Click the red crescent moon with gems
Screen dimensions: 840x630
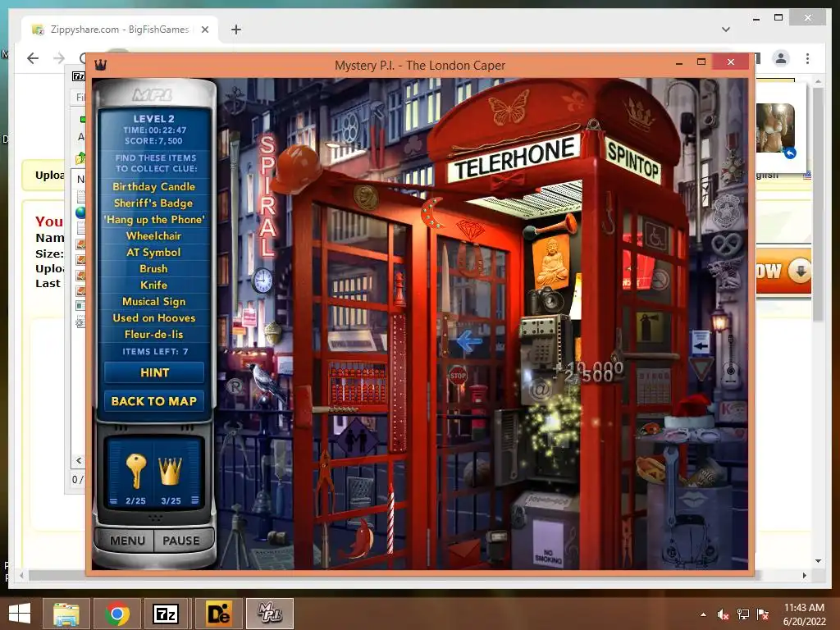tap(431, 212)
